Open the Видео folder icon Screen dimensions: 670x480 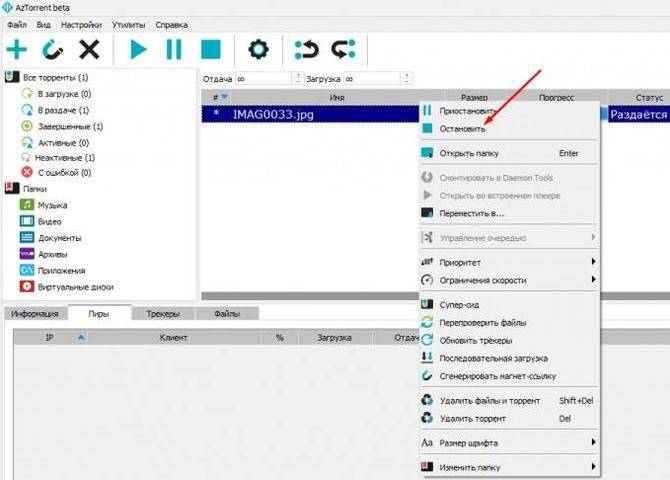[27, 221]
